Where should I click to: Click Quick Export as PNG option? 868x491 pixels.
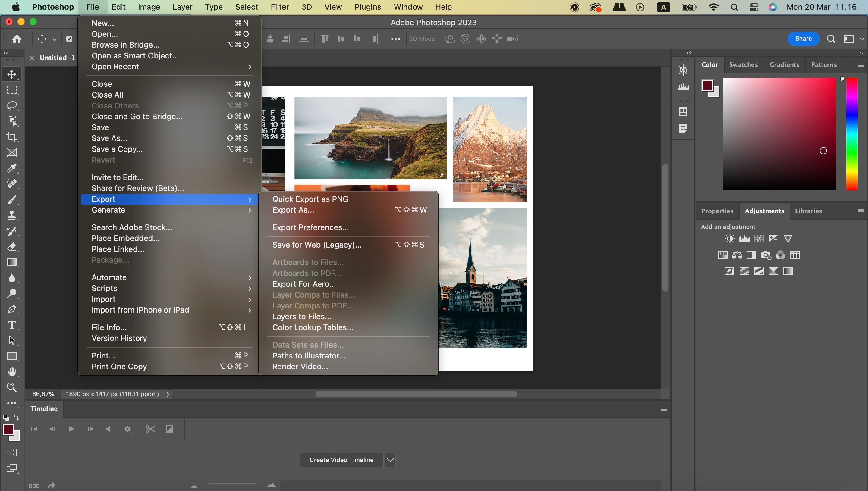[310, 199]
